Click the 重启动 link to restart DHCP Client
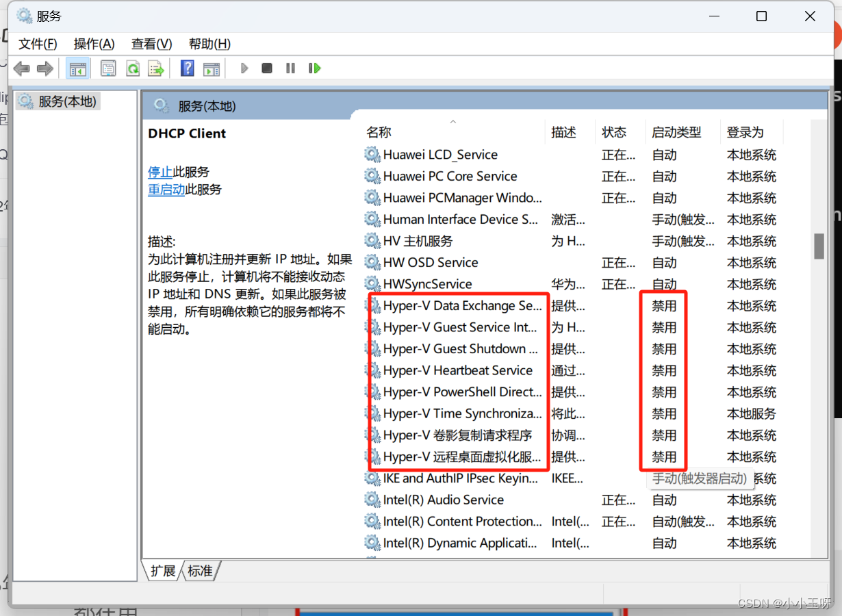Screen dimensions: 842x616 pos(165,190)
